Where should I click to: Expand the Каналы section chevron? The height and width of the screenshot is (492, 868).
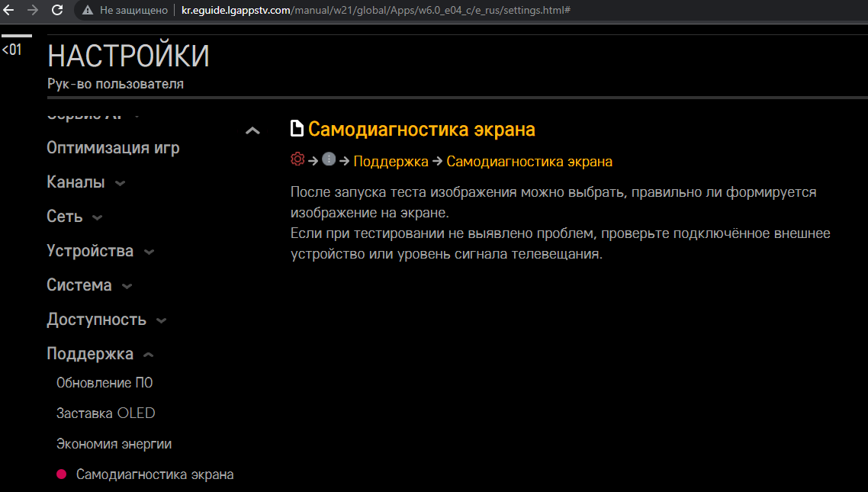[x=120, y=183]
